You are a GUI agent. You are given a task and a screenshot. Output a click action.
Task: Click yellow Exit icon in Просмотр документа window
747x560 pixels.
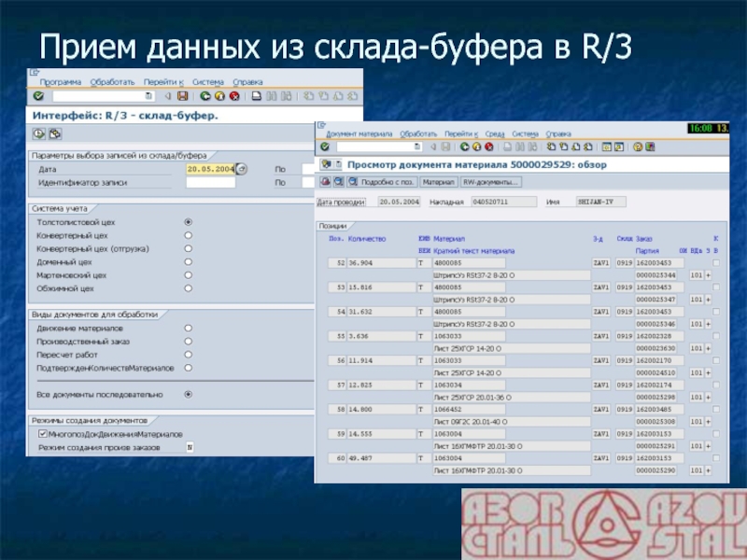476,147
